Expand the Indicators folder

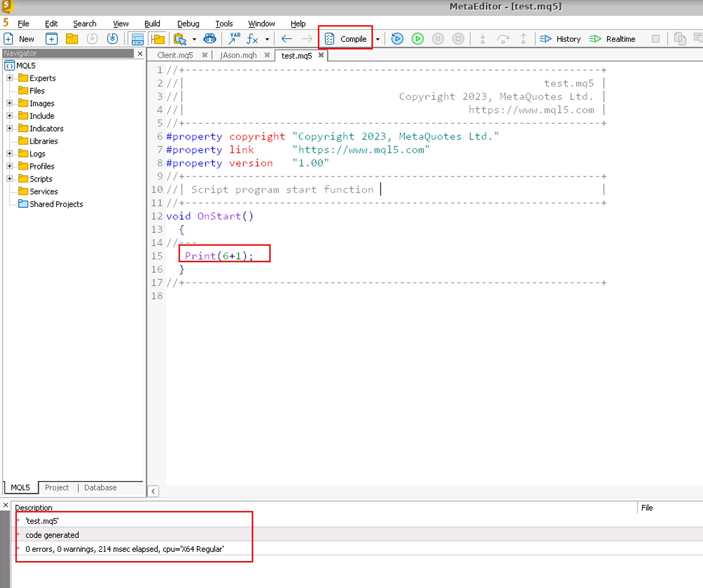[9, 128]
